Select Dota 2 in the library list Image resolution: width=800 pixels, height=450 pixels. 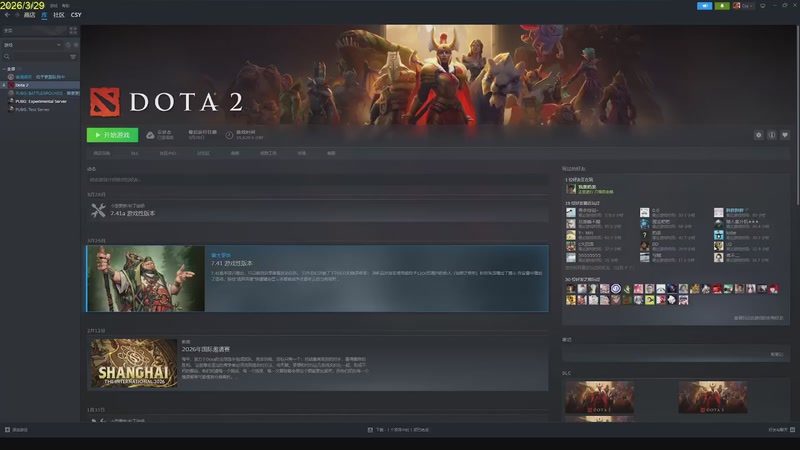[x=40, y=85]
